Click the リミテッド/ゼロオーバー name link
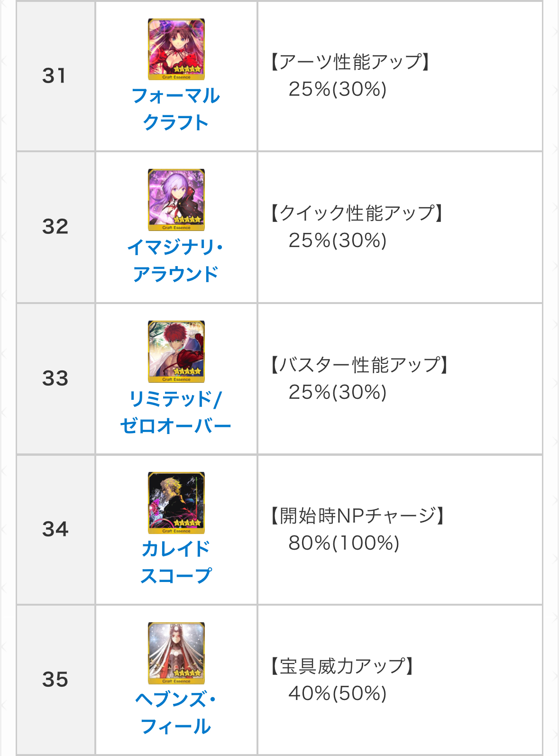This screenshot has width=559, height=756. click(176, 412)
